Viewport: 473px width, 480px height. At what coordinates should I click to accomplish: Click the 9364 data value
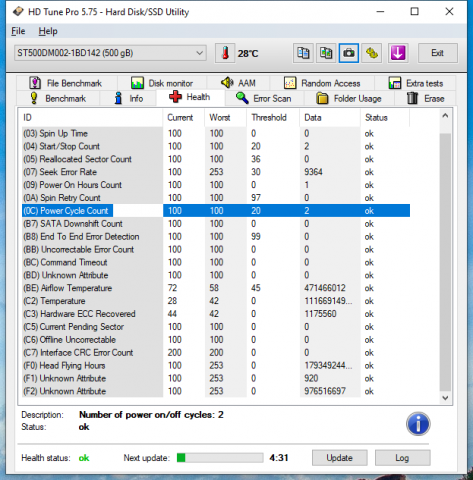click(313, 172)
